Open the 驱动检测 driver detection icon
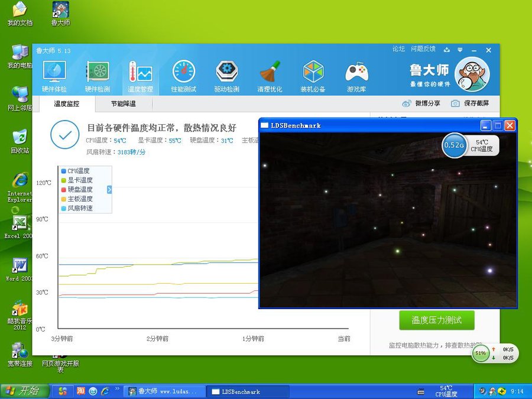The height and width of the screenshot is (399, 532). click(x=226, y=73)
